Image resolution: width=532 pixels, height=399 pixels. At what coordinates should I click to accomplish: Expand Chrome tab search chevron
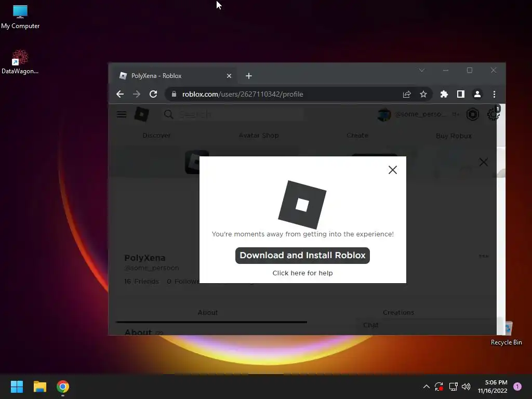pyautogui.click(x=422, y=70)
